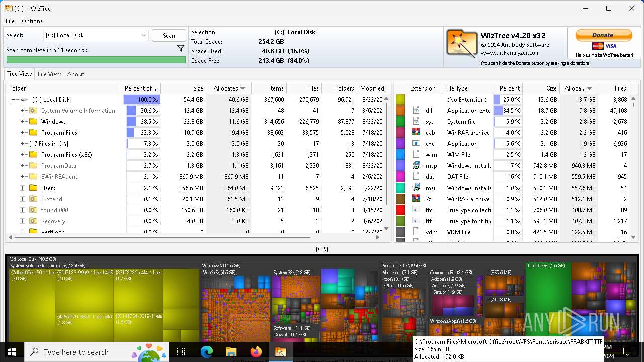Click the WizTree wizard logo icon
The width and height of the screenshot is (644, 362).
click(462, 44)
